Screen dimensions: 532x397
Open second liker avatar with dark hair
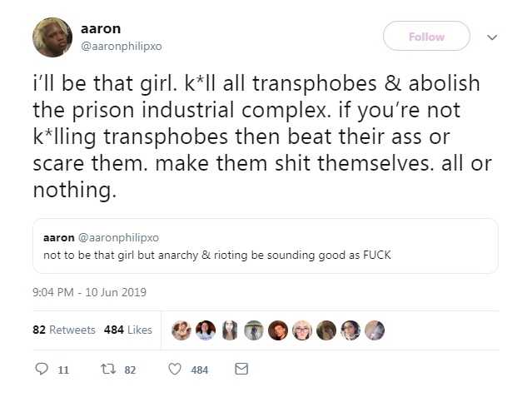point(206,330)
